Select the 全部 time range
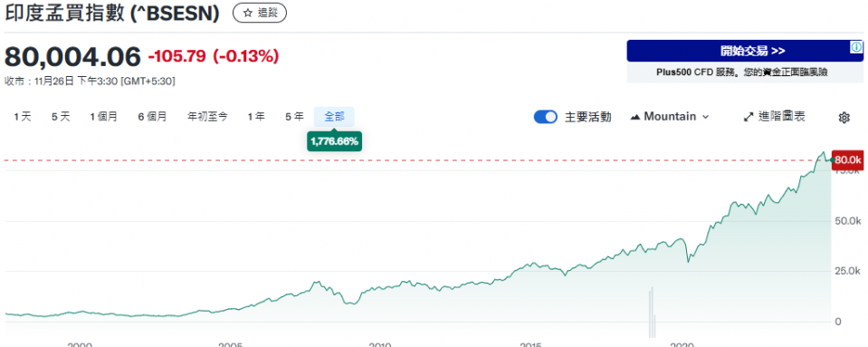This screenshot has height=347, width=868. click(334, 117)
